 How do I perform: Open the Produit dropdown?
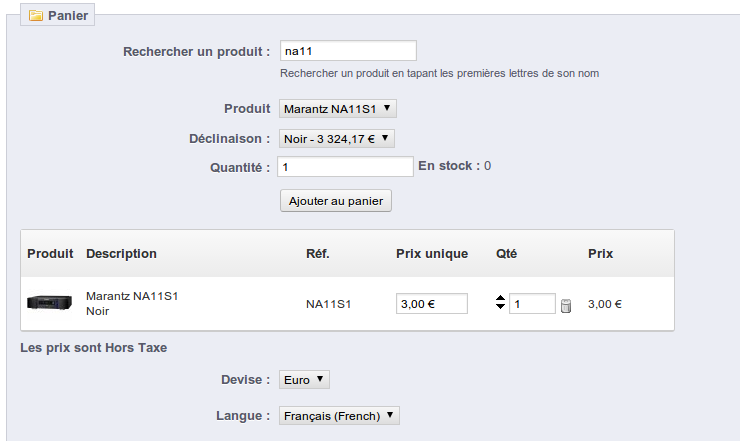tap(337, 109)
